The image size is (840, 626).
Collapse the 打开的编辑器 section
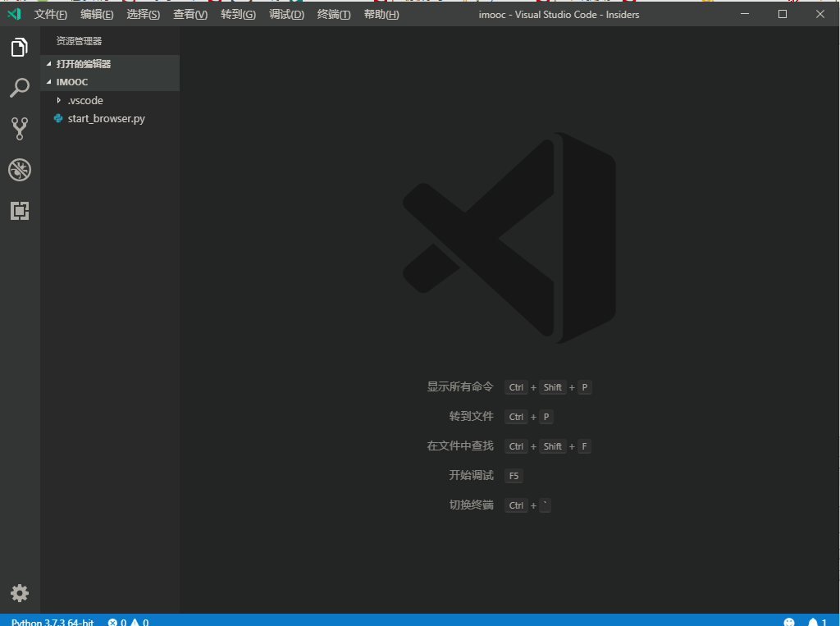point(48,64)
